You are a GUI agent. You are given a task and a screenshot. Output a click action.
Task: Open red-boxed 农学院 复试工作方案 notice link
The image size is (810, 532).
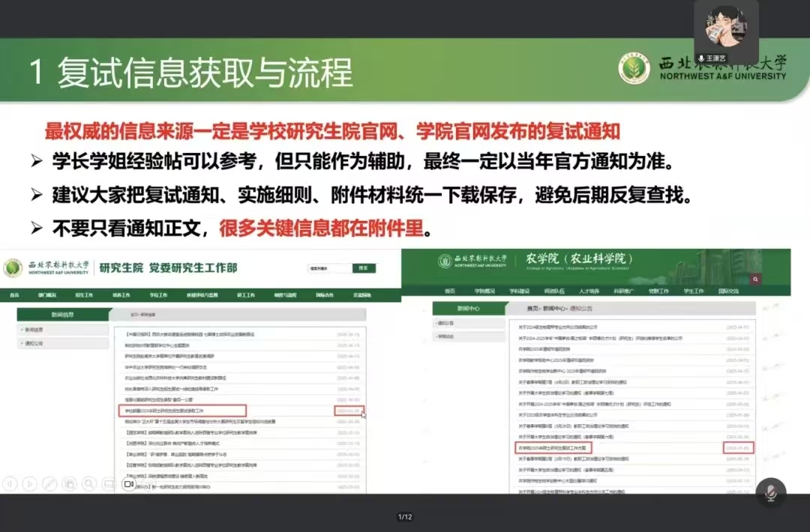coord(555,447)
